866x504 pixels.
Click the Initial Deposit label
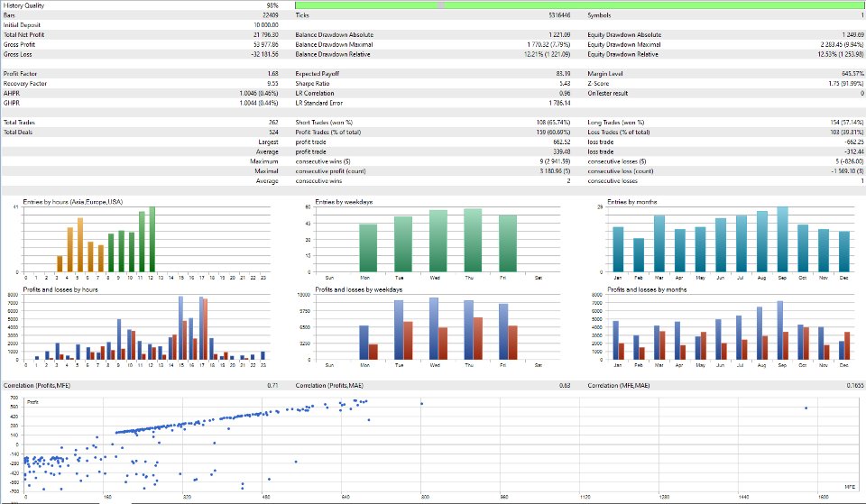pos(22,25)
